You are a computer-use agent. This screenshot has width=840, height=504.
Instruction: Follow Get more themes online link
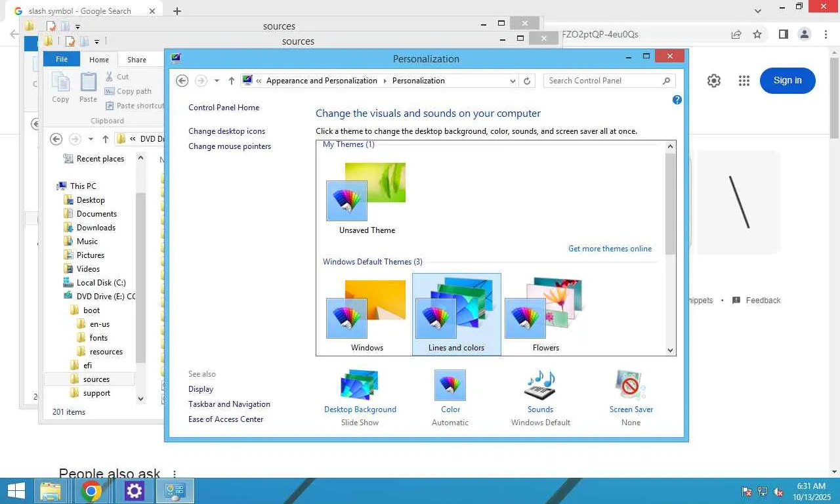[x=610, y=249]
